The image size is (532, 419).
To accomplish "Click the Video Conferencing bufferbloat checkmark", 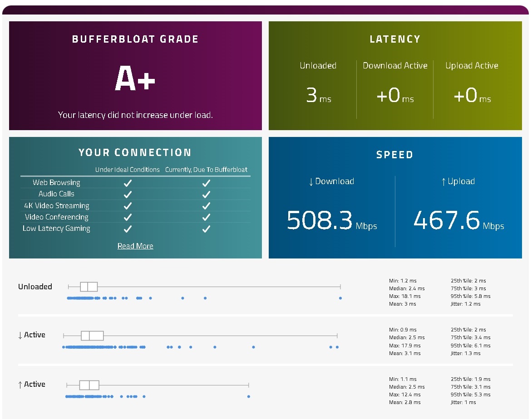I will point(206,217).
